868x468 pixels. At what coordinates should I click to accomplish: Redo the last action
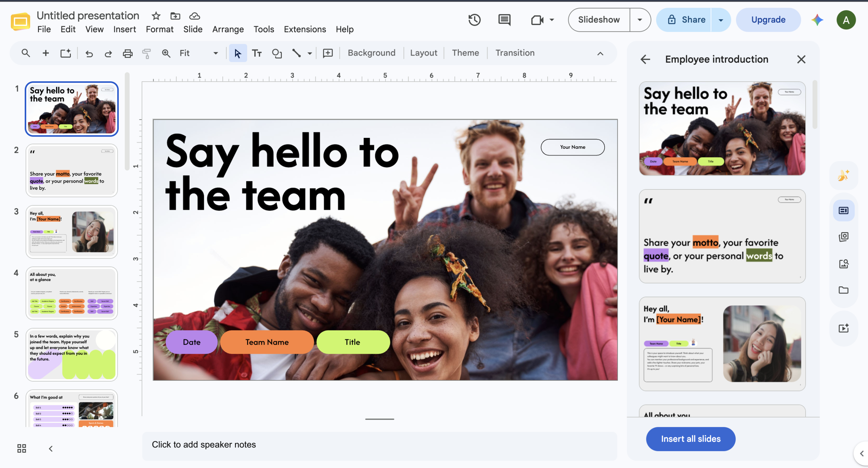click(x=108, y=53)
